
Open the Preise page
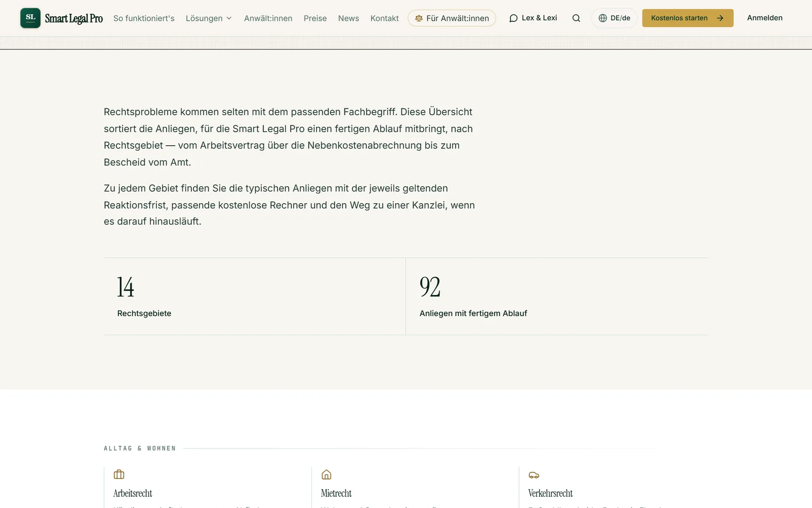point(315,18)
